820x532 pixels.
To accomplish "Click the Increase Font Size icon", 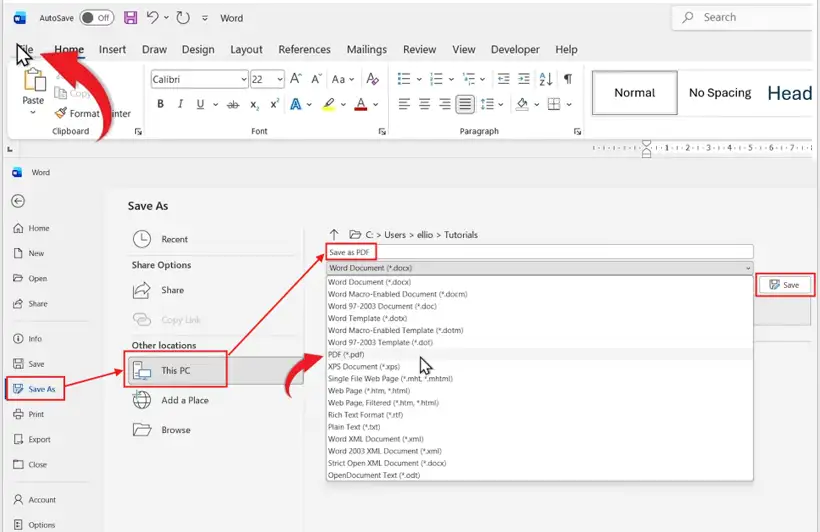I will [x=295, y=78].
